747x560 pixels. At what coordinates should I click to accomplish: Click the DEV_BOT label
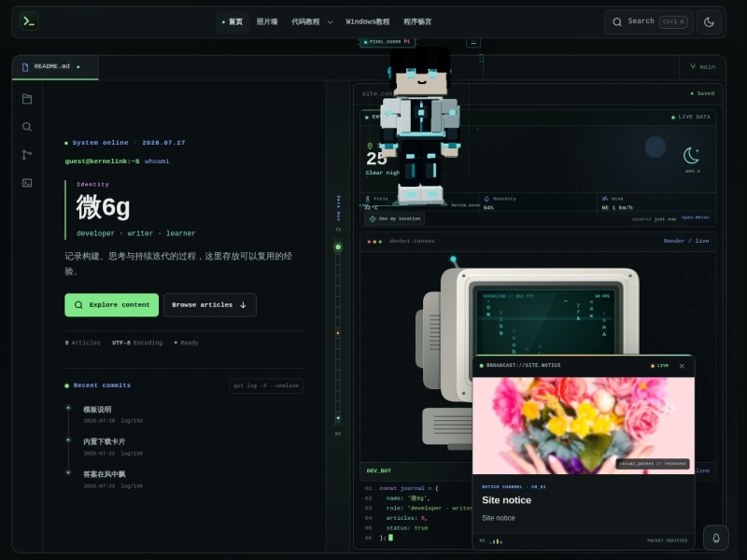pyautogui.click(x=379, y=471)
